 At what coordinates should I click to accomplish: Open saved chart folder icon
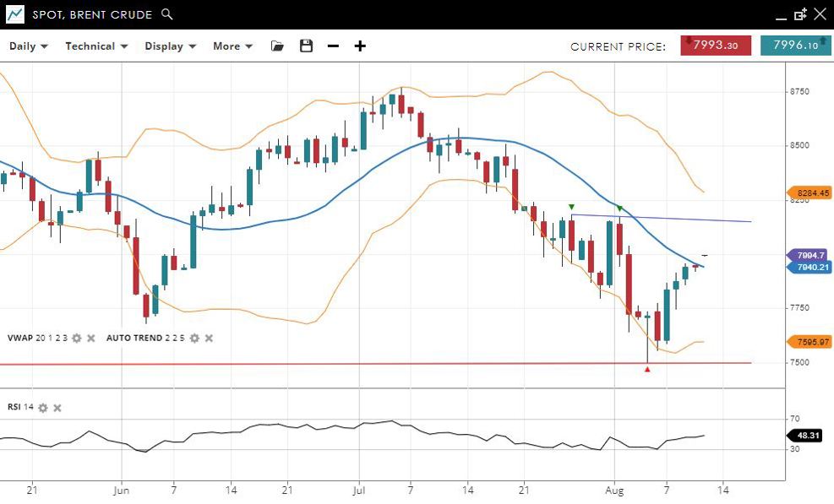click(x=277, y=46)
